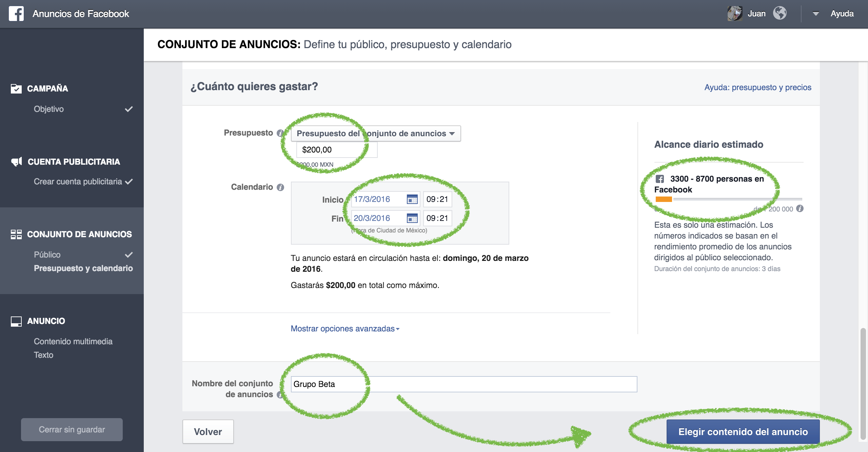Viewport: 868px width, 452px height.
Task: Edit the Grupo Beta ad set name field
Action: coord(464,384)
